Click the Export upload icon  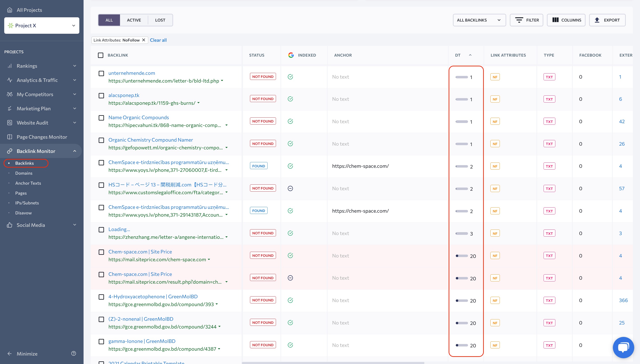click(597, 20)
